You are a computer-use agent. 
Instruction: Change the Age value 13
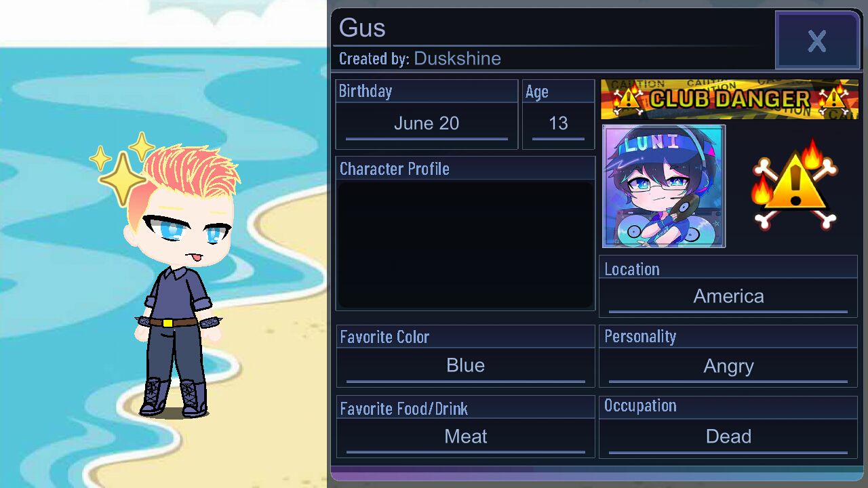[x=558, y=124]
